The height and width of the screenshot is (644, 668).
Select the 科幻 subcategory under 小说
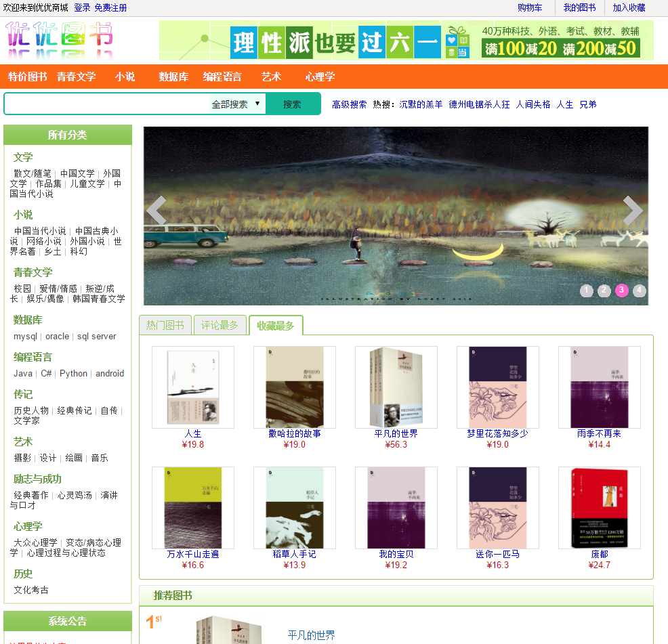pyautogui.click(x=79, y=251)
